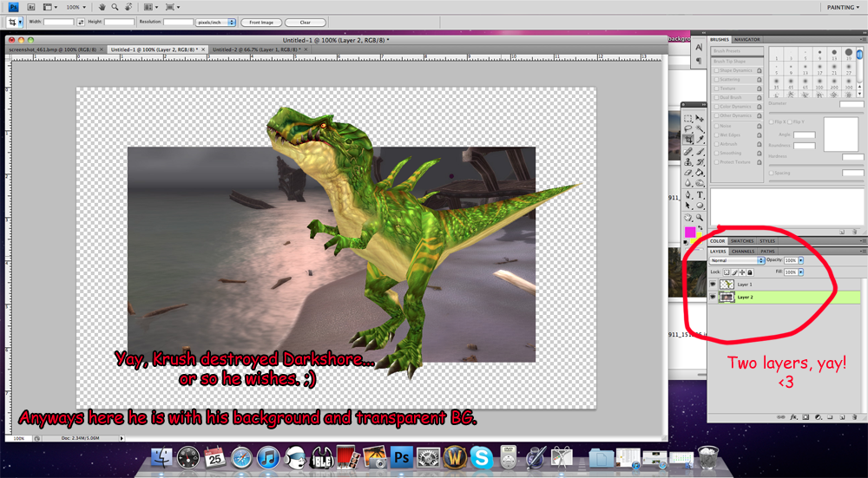Enable Dual Brush checkbox

point(717,97)
